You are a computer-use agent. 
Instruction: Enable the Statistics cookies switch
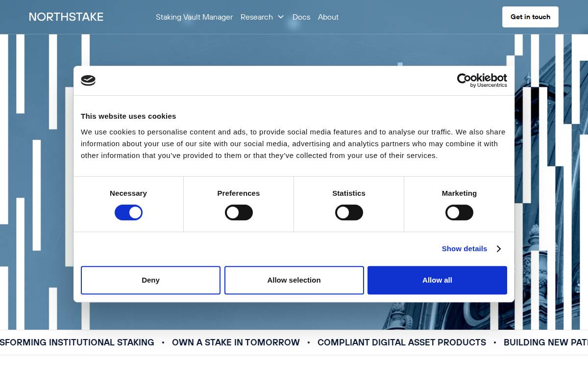(349, 212)
